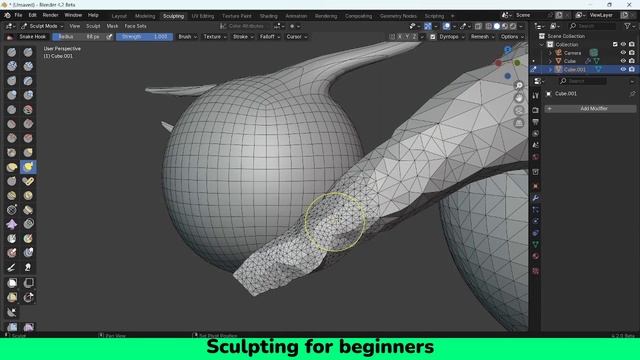Open the Remesh dropdown
This screenshot has width=640, height=360.
click(482, 37)
